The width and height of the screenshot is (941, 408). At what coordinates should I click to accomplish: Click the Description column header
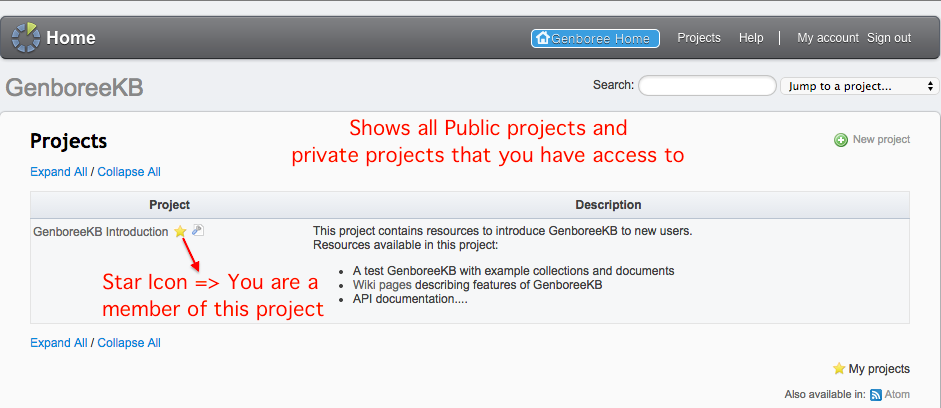(608, 205)
